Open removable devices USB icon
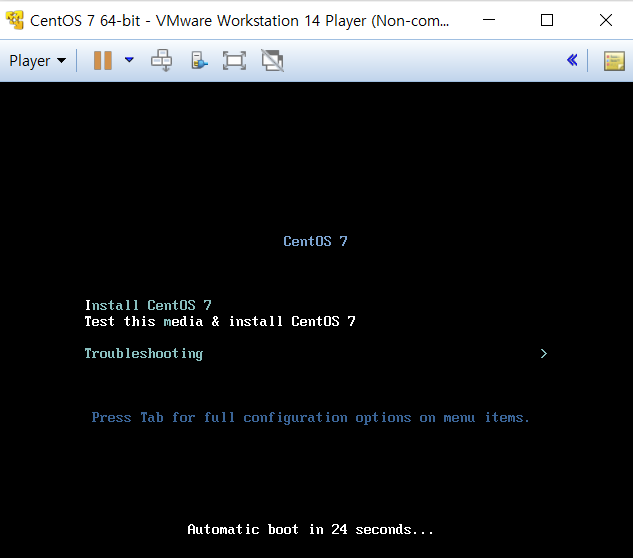The height and width of the screenshot is (558, 633). [x=199, y=61]
